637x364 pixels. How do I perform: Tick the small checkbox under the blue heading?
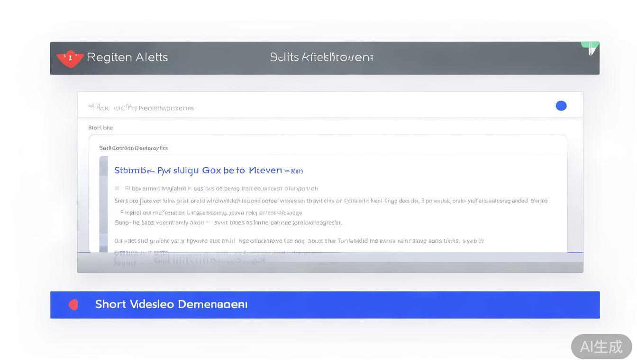click(x=117, y=188)
